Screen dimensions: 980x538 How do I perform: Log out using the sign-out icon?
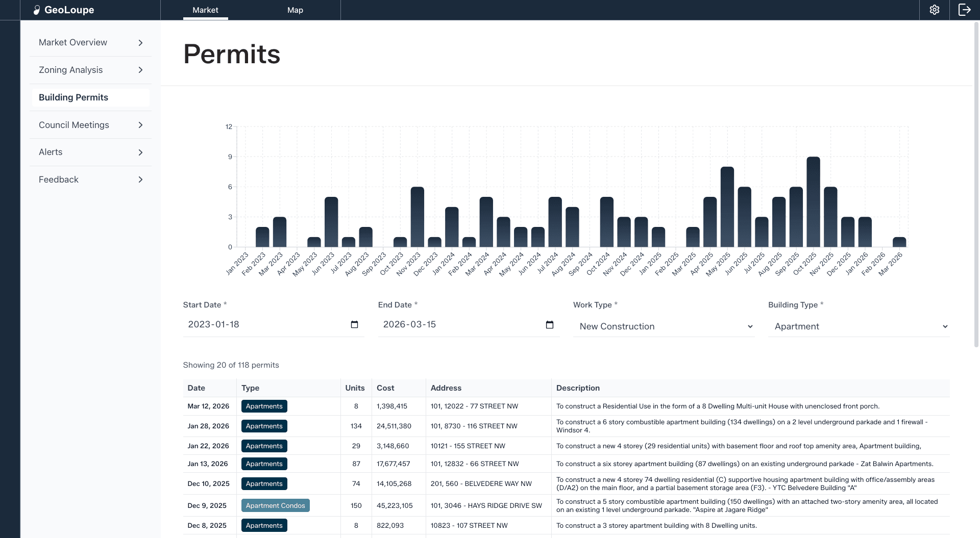[965, 9]
